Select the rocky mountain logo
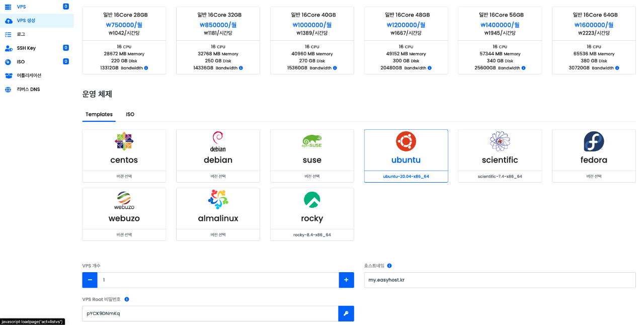 tap(312, 200)
